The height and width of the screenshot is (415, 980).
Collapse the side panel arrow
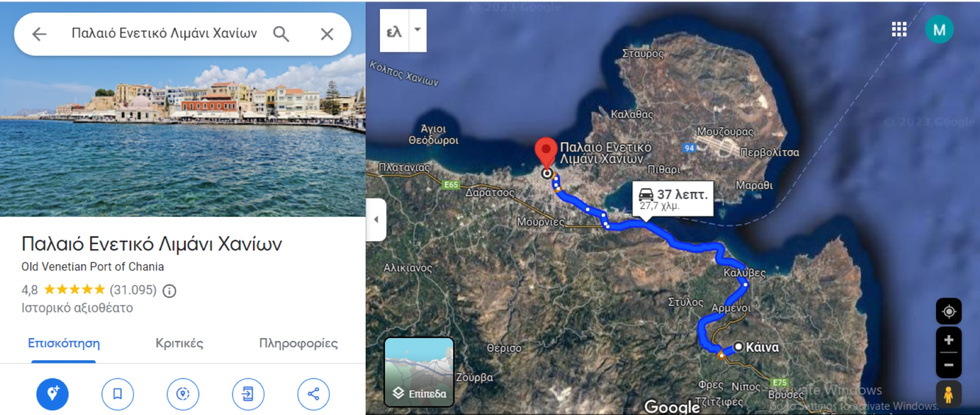376,219
